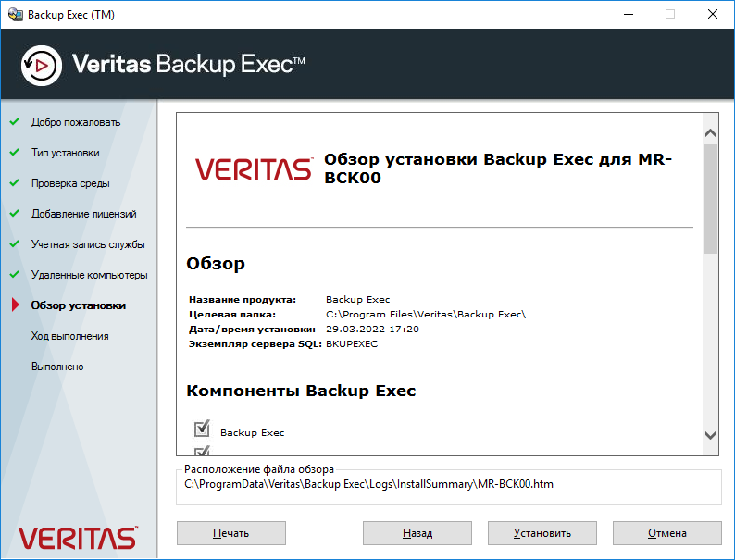Click the summary file path MR-BCK00.htm
The height and width of the screenshot is (560, 735).
(368, 484)
